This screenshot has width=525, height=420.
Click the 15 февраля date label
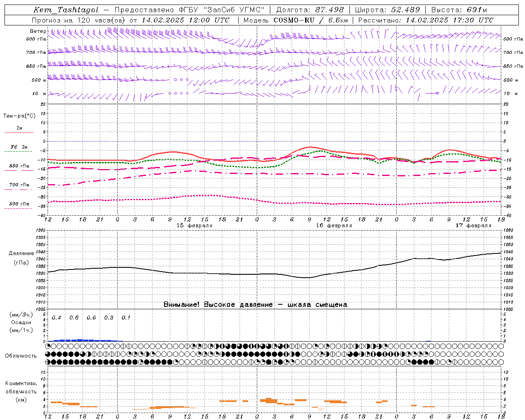(194, 226)
